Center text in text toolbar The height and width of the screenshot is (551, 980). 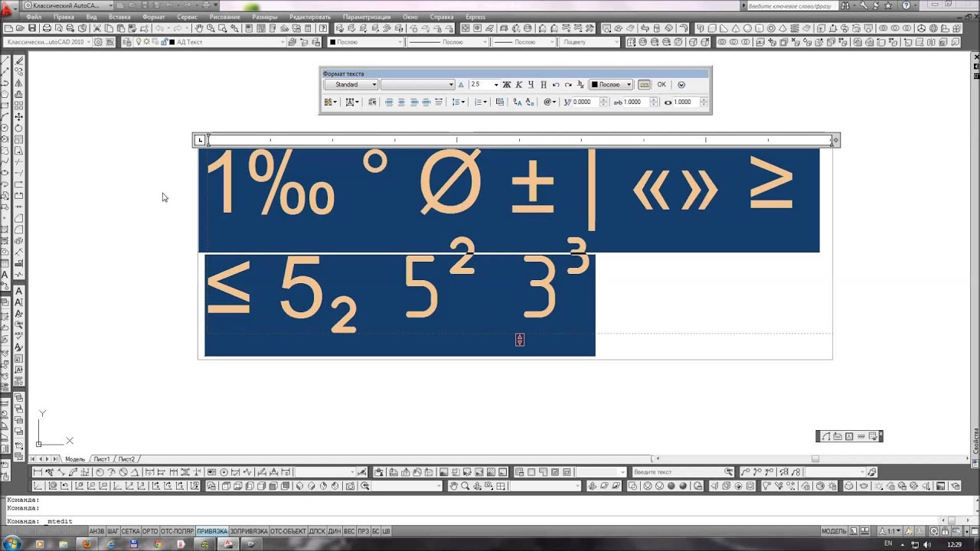click(401, 102)
